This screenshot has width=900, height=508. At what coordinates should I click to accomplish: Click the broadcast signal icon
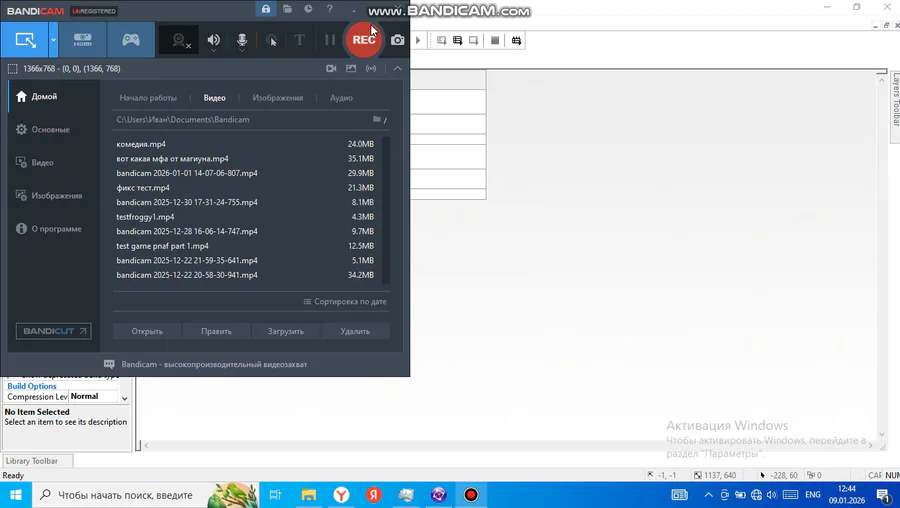[371, 68]
